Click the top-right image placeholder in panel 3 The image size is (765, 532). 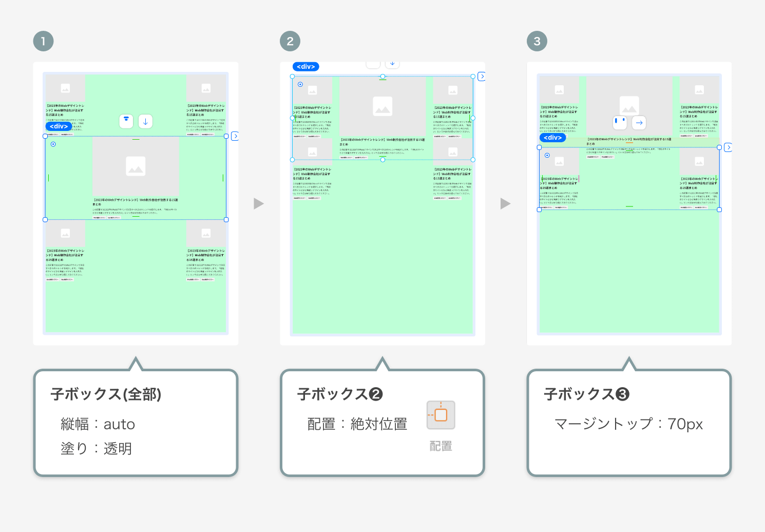[x=699, y=90]
